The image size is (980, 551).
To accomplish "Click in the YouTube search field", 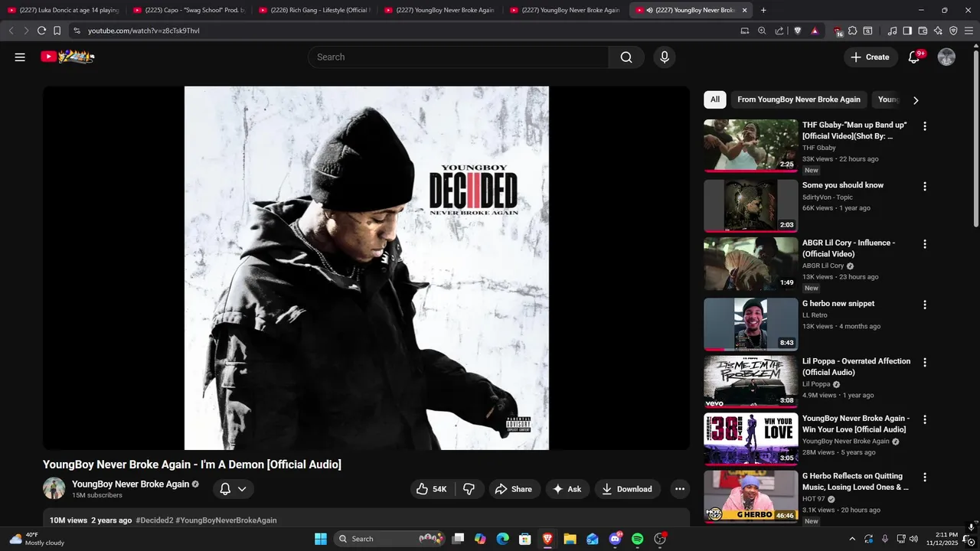I will click(458, 57).
